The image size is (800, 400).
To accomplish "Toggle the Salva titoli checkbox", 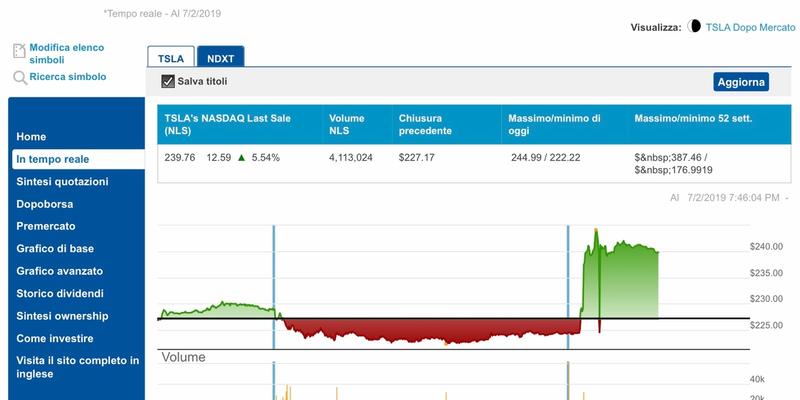I will pos(168,81).
